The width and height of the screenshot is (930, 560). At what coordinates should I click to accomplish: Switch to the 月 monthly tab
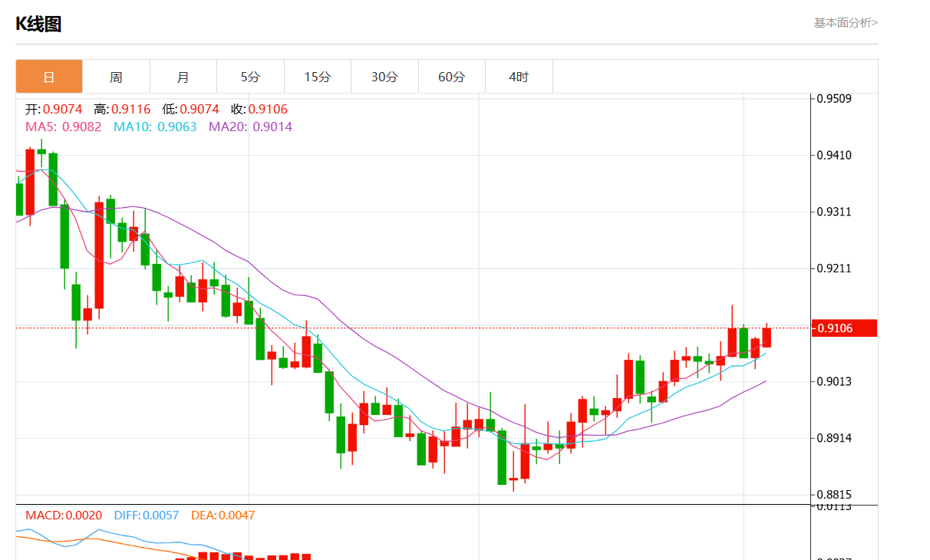[183, 77]
